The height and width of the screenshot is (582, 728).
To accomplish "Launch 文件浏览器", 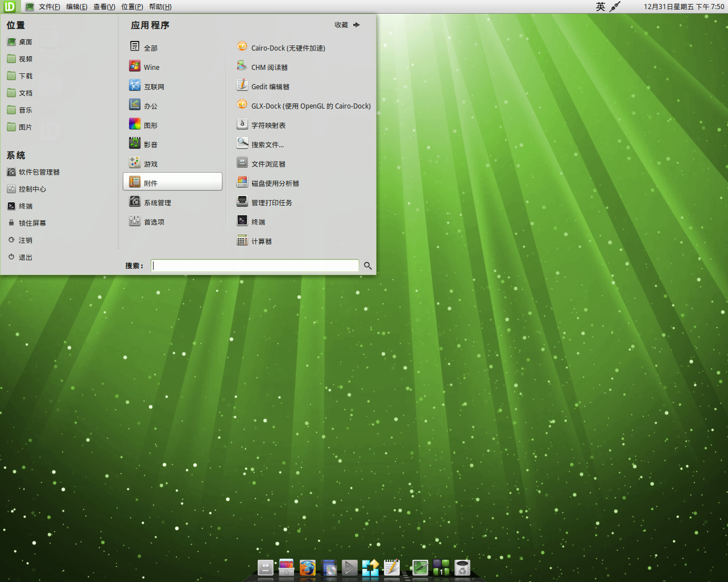I will click(261, 164).
